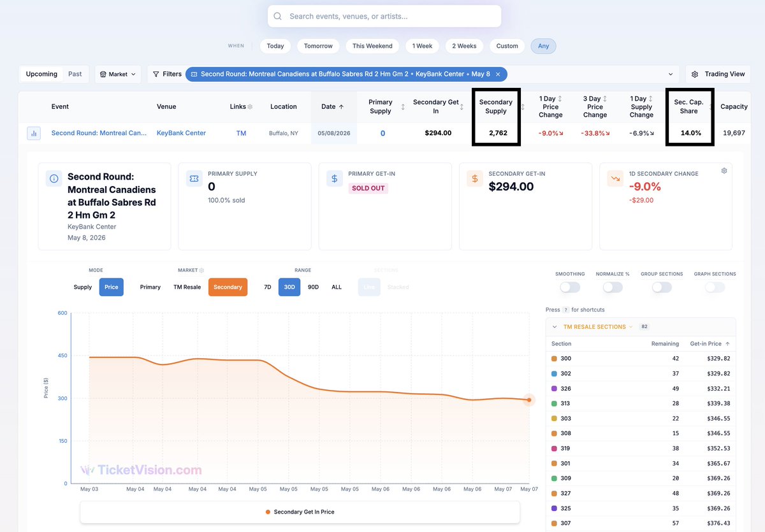Filter events to Tomorrow
This screenshot has height=532, width=765.
(318, 46)
